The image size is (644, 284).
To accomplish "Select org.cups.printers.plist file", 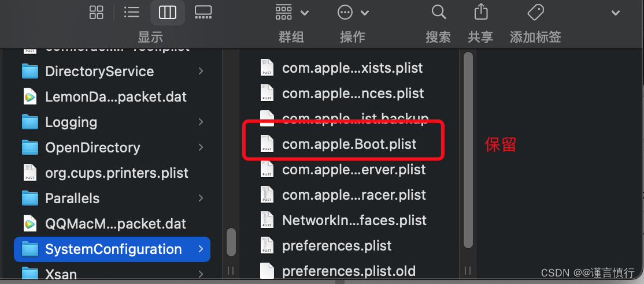I will 116,173.
